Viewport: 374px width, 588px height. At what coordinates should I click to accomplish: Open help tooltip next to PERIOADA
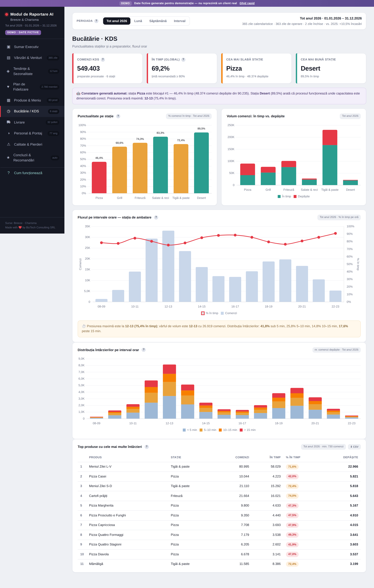pyautogui.click(x=96, y=21)
